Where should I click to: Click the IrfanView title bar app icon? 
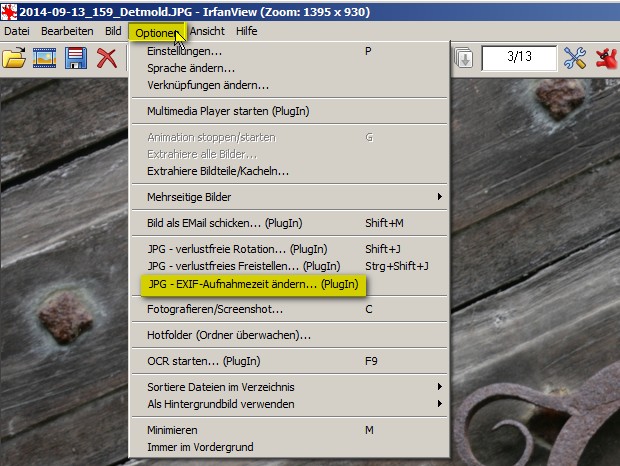click(9, 12)
